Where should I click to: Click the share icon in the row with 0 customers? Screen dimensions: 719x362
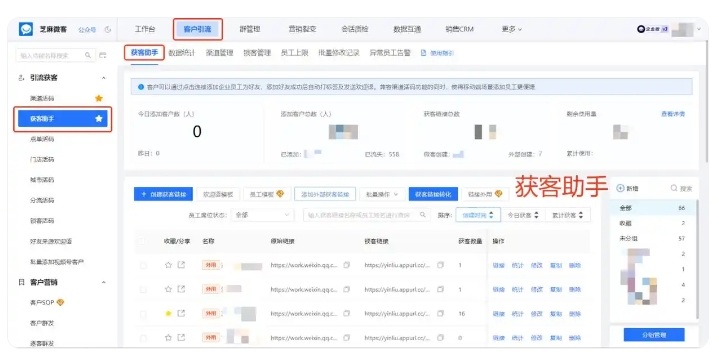coord(181,338)
